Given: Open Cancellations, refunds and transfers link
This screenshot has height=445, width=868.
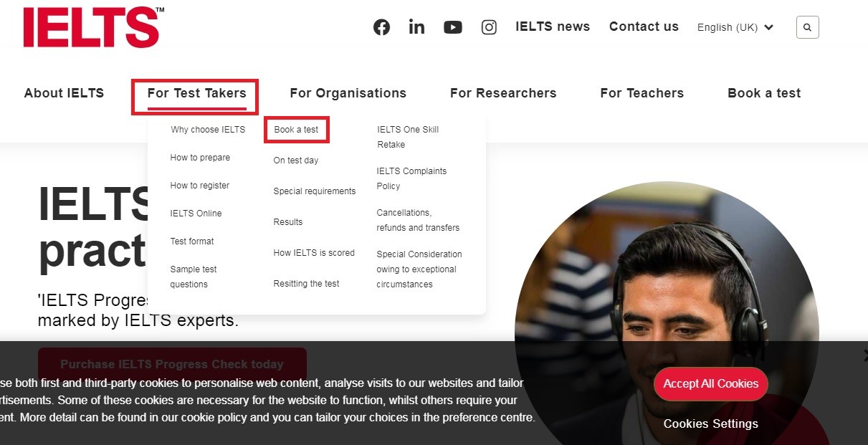Looking at the screenshot, I should (x=418, y=220).
